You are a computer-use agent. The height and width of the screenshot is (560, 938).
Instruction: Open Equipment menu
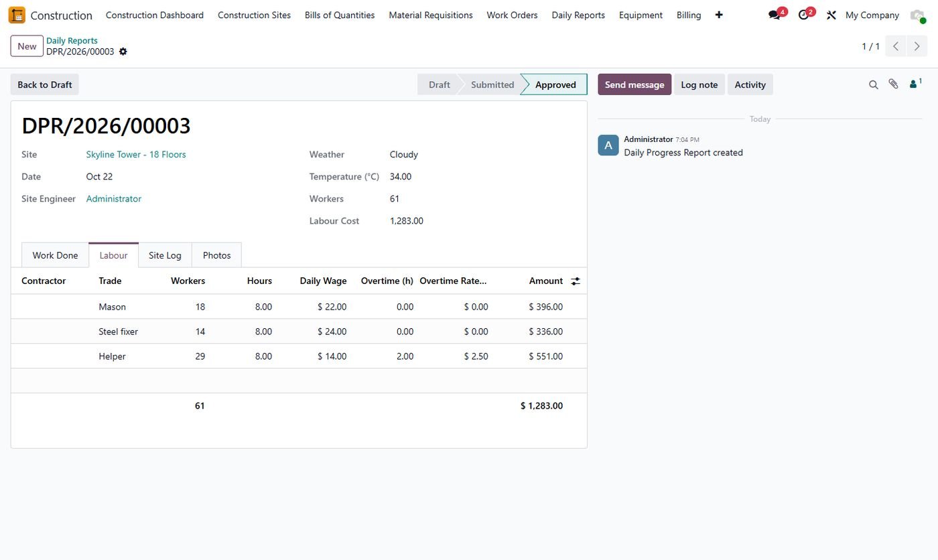pyautogui.click(x=641, y=15)
